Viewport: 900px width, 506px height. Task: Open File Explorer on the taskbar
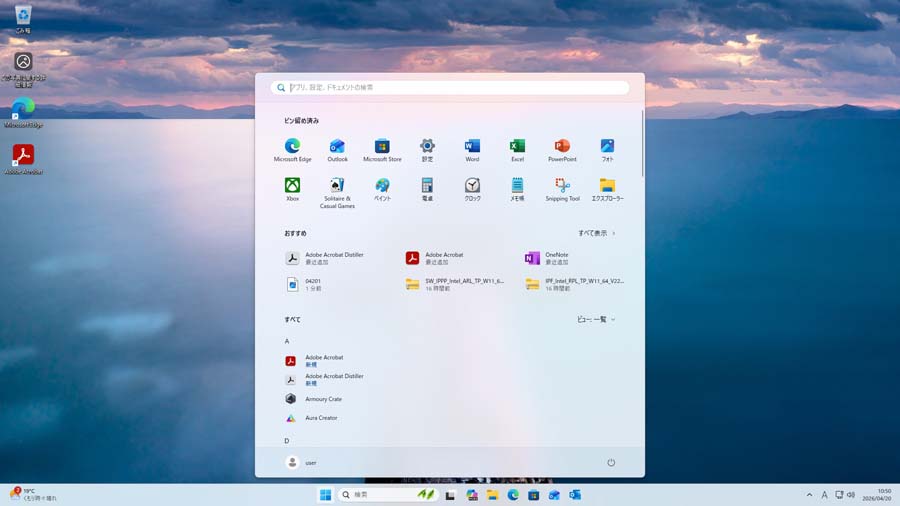492,495
